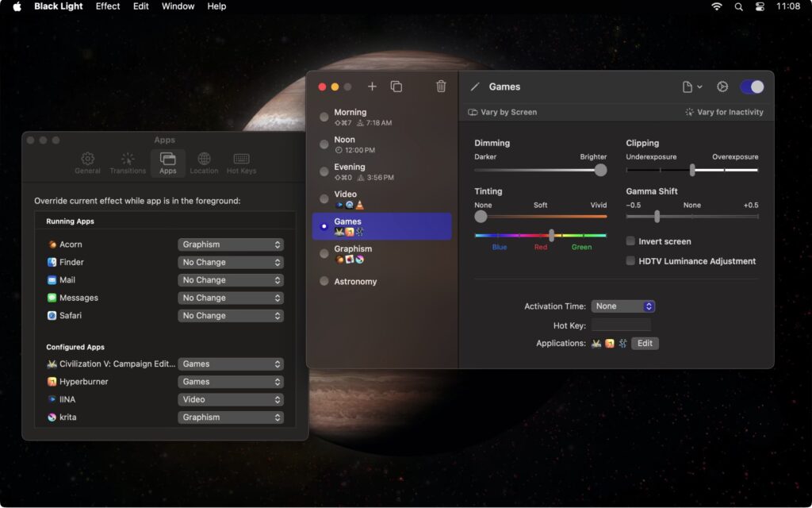The width and height of the screenshot is (812, 508).
Task: Enable HDTV Luminance Adjustment
Action: coord(630,260)
